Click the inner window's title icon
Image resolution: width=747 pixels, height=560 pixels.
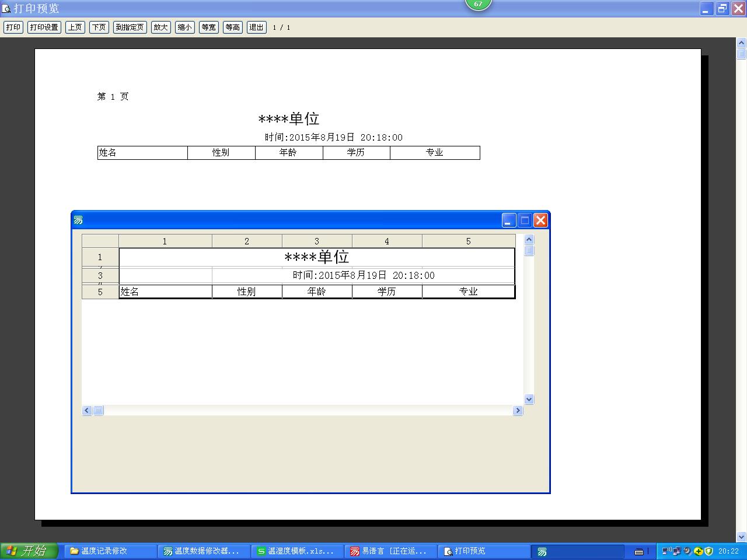click(x=78, y=220)
